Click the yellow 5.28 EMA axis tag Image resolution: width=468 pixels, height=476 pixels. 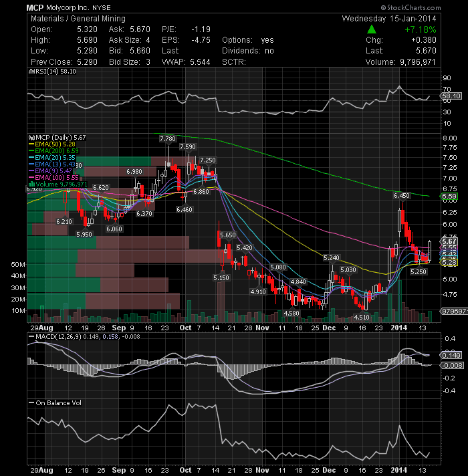pos(449,263)
